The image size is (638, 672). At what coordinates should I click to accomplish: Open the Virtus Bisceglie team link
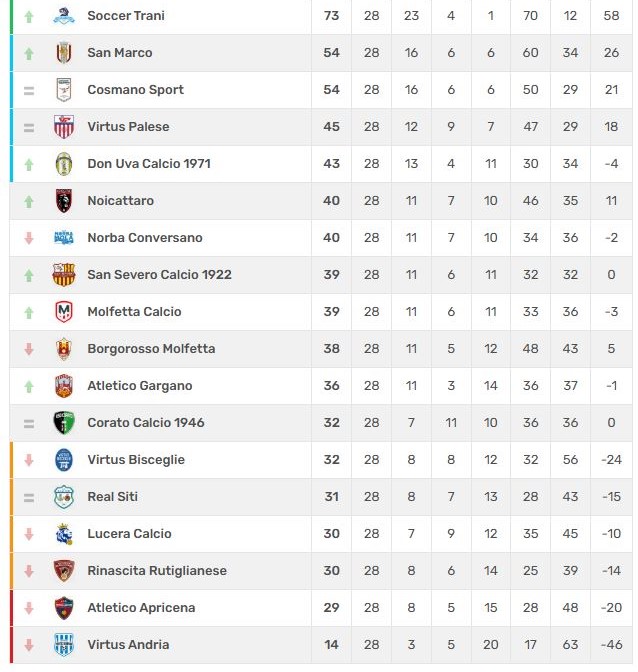point(136,460)
